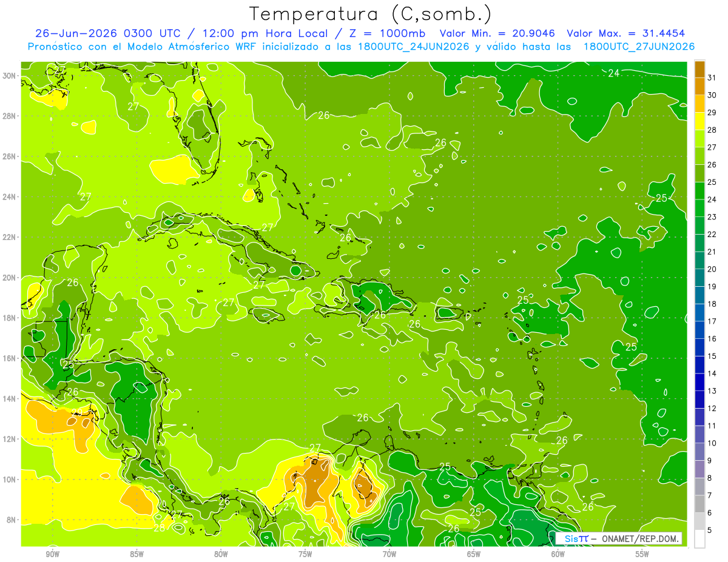The height and width of the screenshot is (562, 728).
Task: Click longitude axis label 85W
Action: (136, 554)
